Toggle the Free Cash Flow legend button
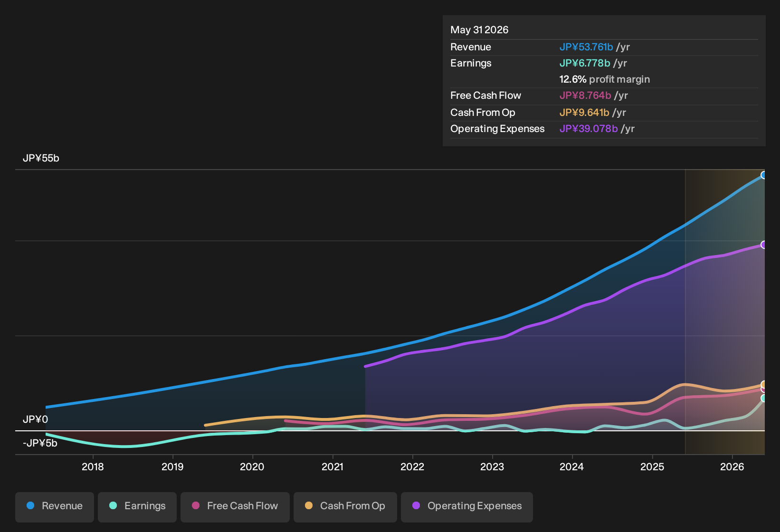The height and width of the screenshot is (532, 780). (x=235, y=506)
